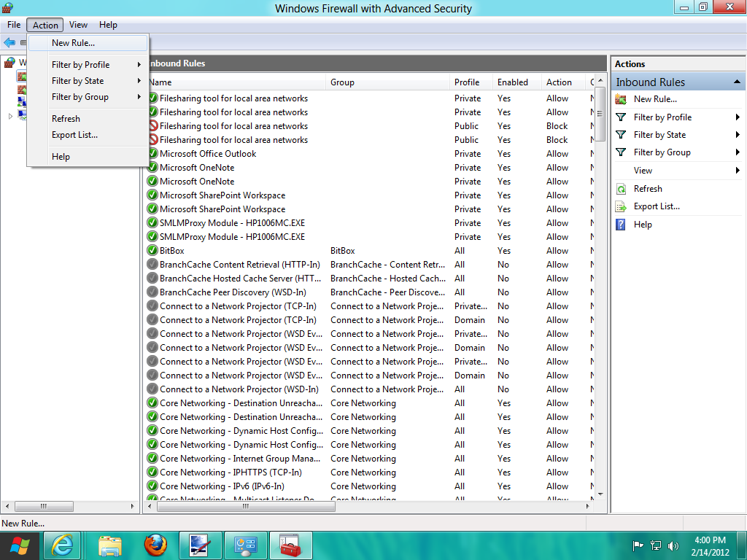The width and height of the screenshot is (747, 560).
Task: Expand Filter by State arrow in Actions pane
Action: (737, 135)
